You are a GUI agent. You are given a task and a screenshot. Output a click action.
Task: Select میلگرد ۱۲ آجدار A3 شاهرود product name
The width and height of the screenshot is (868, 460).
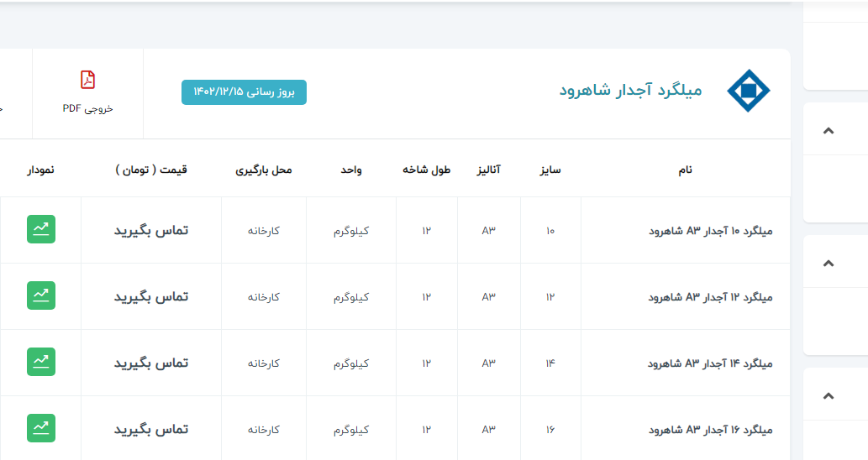tap(710, 296)
